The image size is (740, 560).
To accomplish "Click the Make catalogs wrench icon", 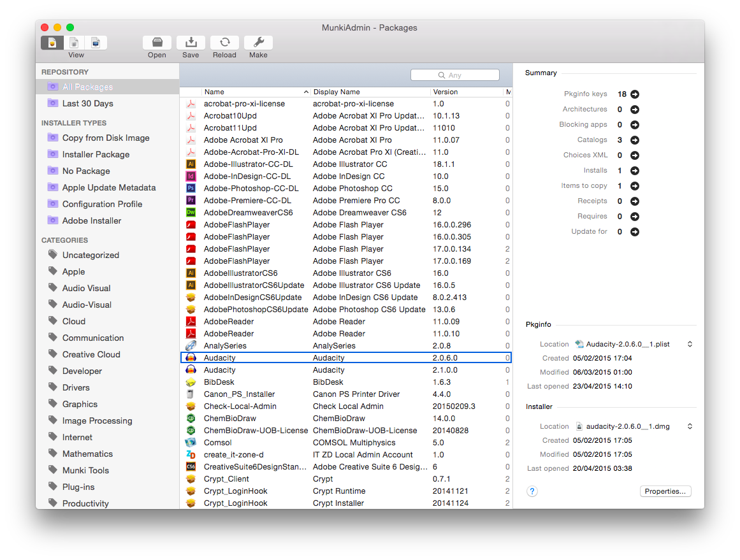I will (x=258, y=43).
